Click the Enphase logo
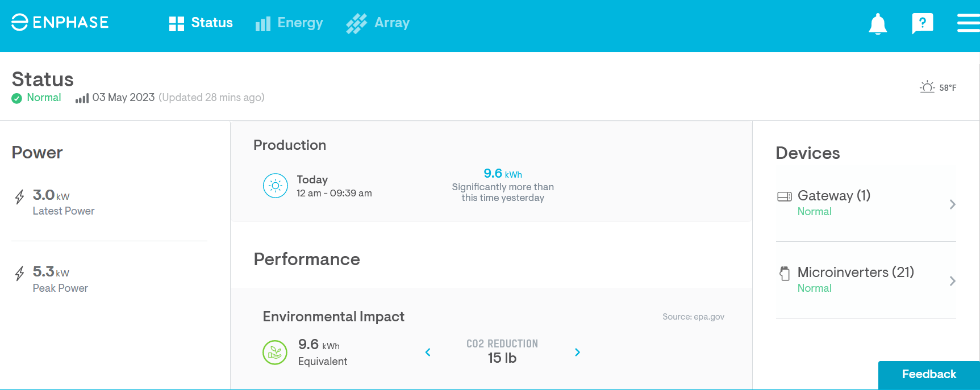 (x=60, y=22)
